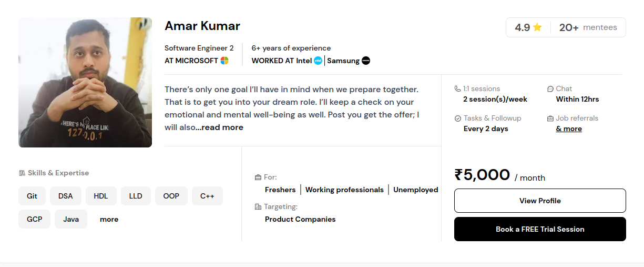Click the Skills & Expertise books icon
Screen dimensions: 644x267
[x=22, y=173]
